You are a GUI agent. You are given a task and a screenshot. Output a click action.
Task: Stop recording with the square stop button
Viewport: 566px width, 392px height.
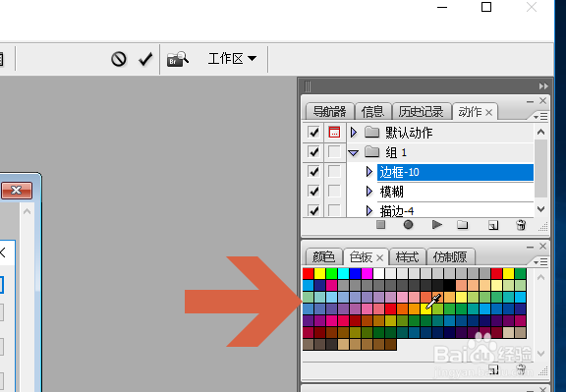(380, 225)
